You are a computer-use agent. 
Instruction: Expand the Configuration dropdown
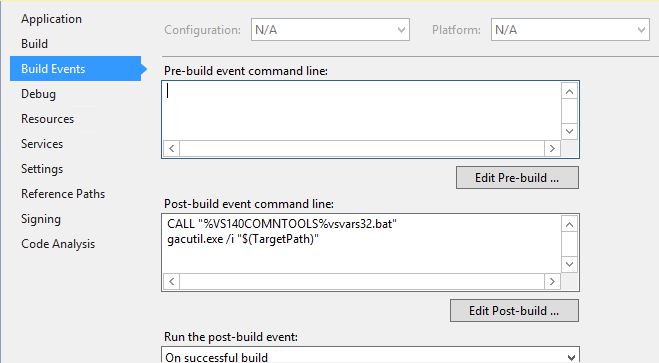click(x=330, y=30)
